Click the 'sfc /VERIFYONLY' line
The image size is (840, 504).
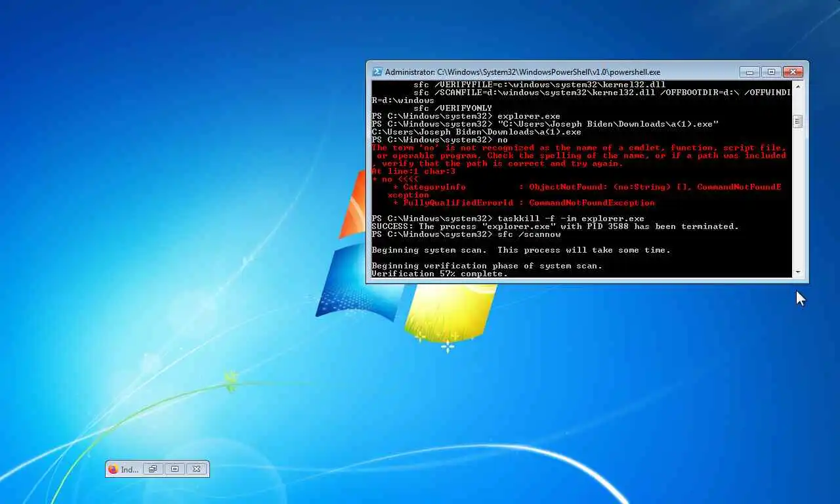point(453,108)
